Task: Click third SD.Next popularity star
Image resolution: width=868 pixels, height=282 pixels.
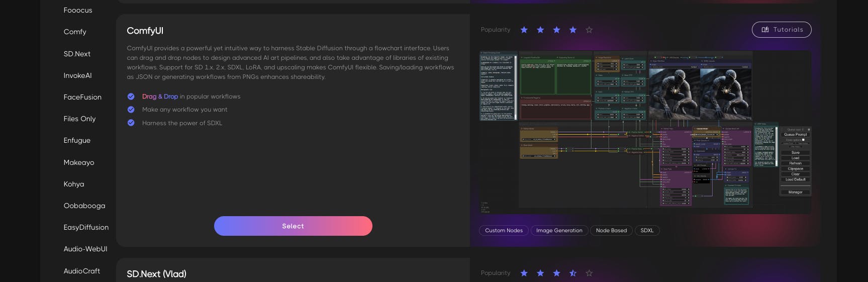Action: click(x=556, y=273)
